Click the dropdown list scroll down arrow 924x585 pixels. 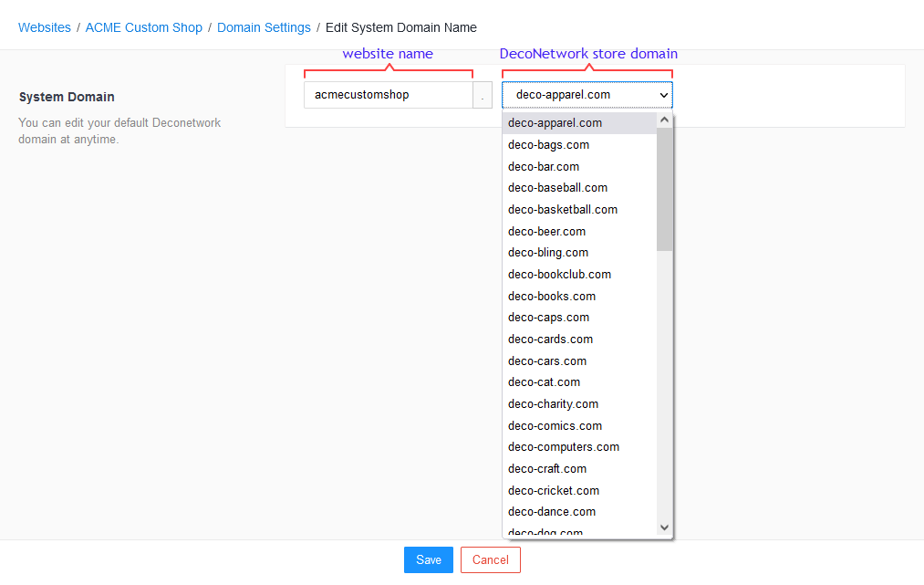pos(664,528)
